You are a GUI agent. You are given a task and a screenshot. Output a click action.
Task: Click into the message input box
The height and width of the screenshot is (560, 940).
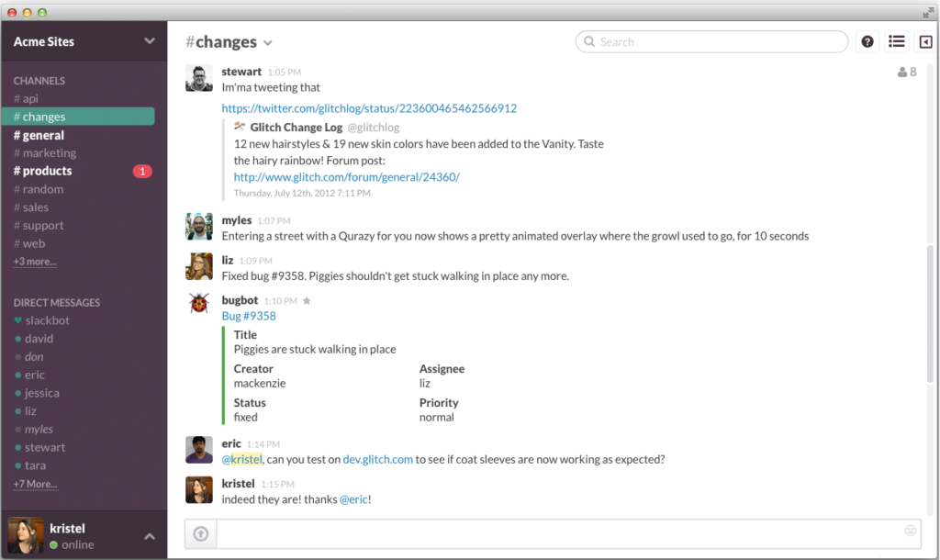coord(568,533)
